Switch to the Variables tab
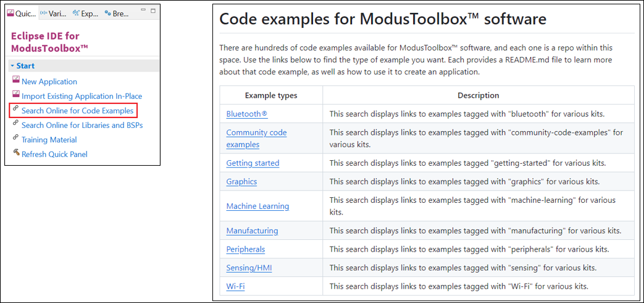 coord(53,13)
